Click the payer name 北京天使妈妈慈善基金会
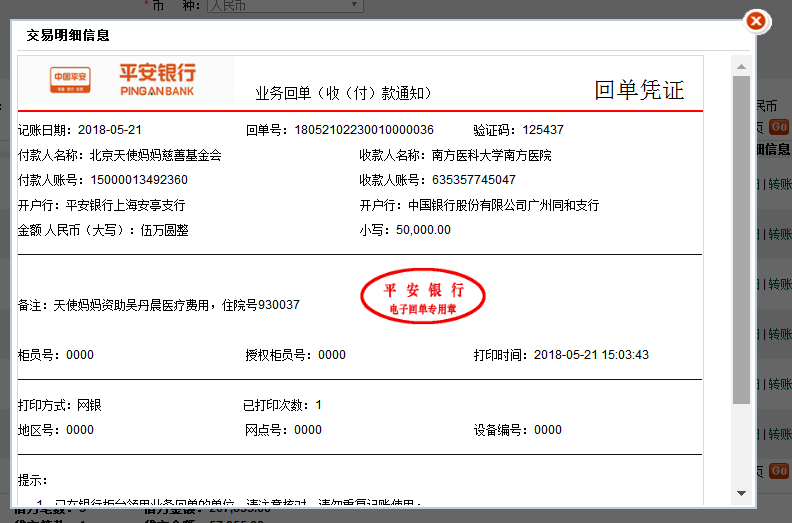The image size is (792, 523). [156, 155]
